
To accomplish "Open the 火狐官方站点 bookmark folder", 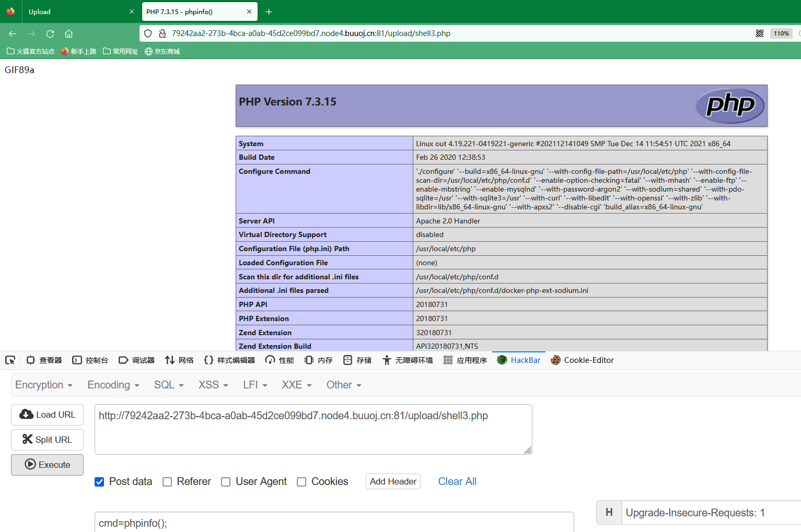I will coord(30,51).
